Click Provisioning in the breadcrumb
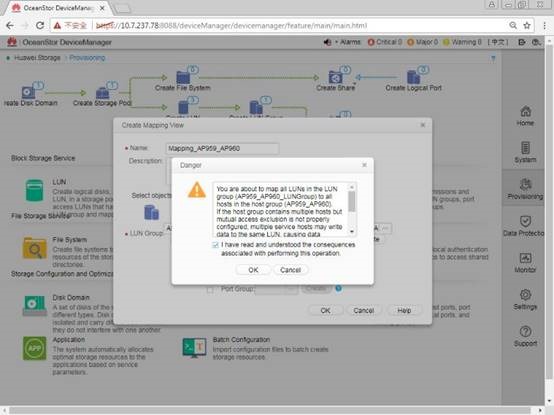Image resolution: width=554 pixels, height=415 pixels. (87, 58)
